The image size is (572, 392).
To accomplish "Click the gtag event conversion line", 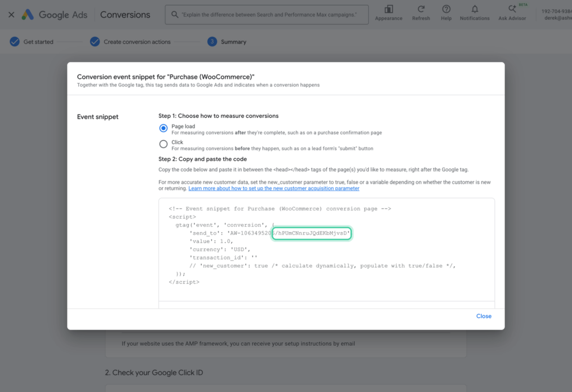I will [225, 225].
